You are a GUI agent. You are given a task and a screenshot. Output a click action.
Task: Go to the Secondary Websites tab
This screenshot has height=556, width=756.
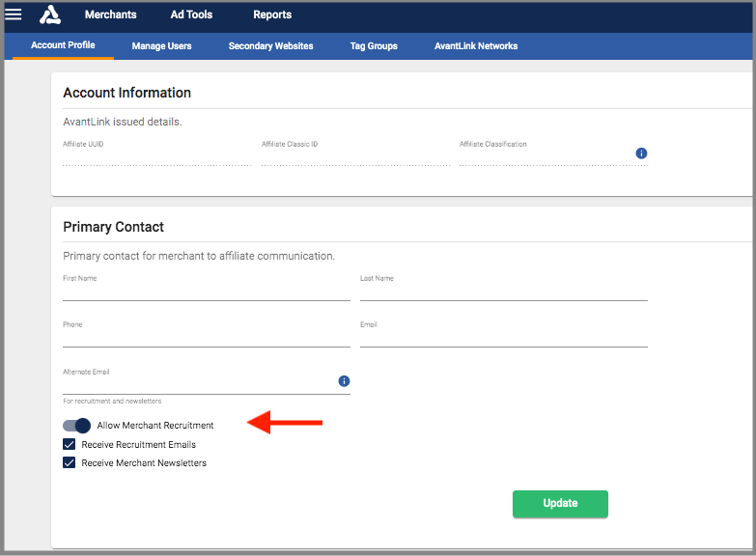[x=270, y=45]
